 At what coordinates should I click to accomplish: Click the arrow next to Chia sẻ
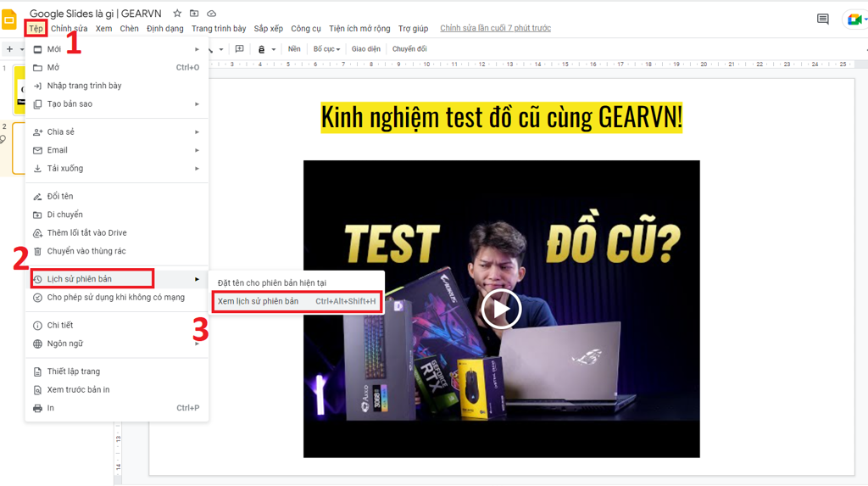point(197,132)
